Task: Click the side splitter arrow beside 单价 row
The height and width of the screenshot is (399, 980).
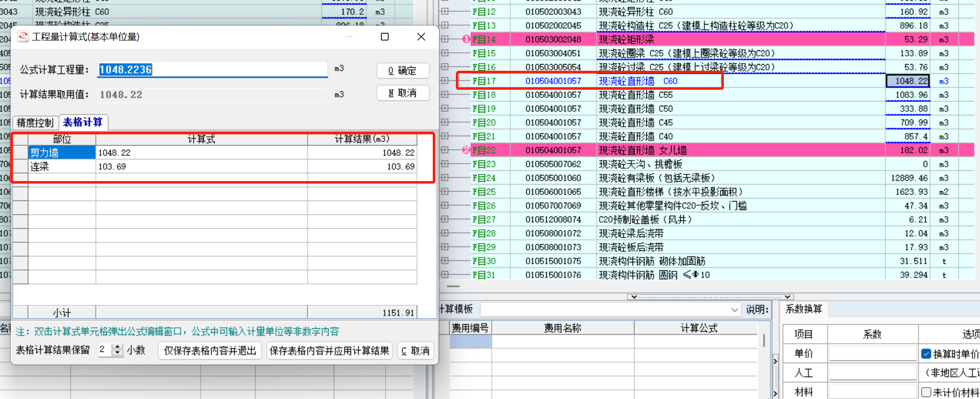Action: pos(775,361)
